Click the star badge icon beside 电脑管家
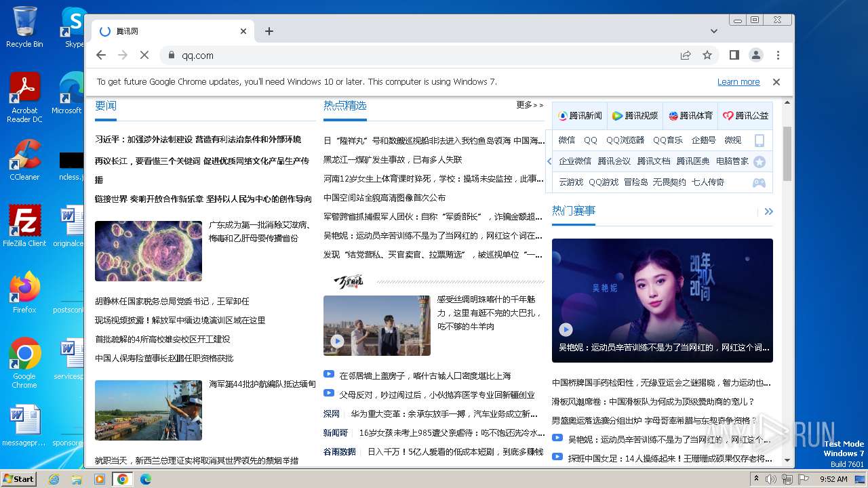868x488 pixels. point(759,161)
